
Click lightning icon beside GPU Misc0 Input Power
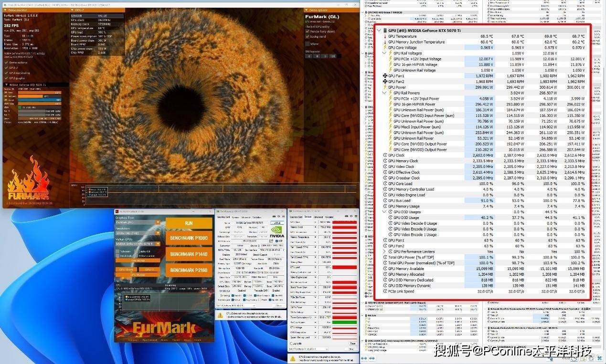click(x=391, y=127)
